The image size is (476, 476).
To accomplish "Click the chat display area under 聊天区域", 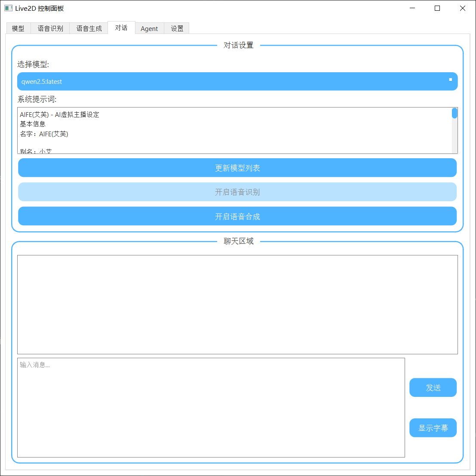I will coord(237,304).
